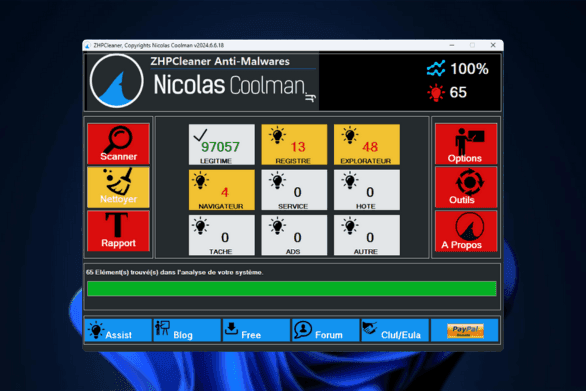Open the Assist button
This screenshot has width=586, height=391.
[118, 330]
